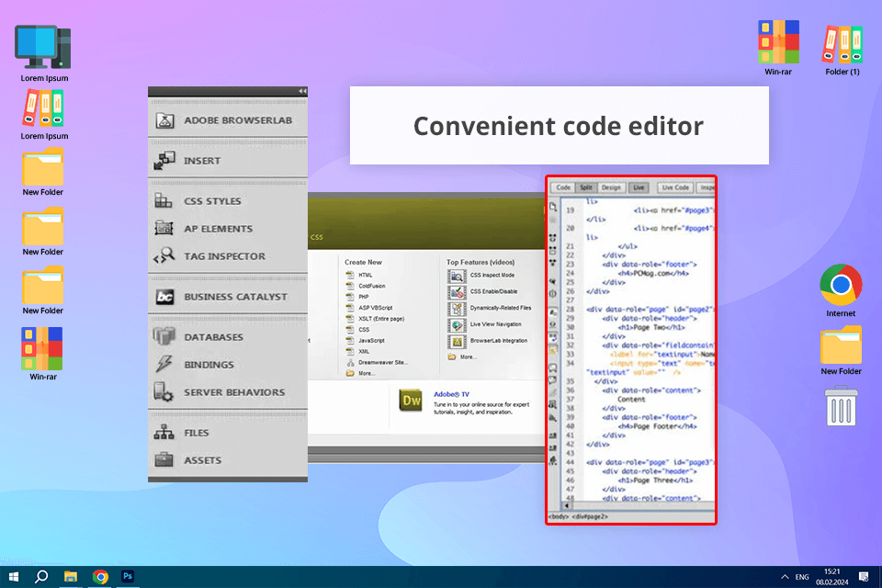Select <div#page2> in the tag selector
The image size is (882, 588).
click(x=590, y=516)
